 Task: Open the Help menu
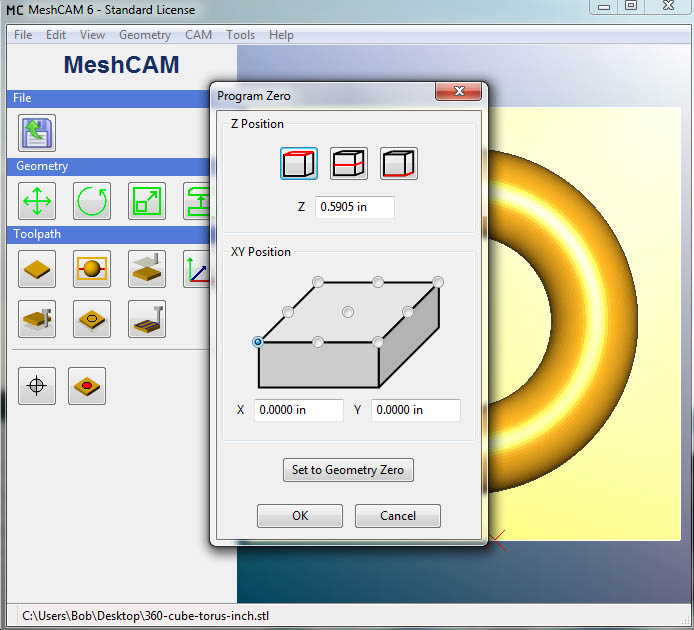(281, 35)
